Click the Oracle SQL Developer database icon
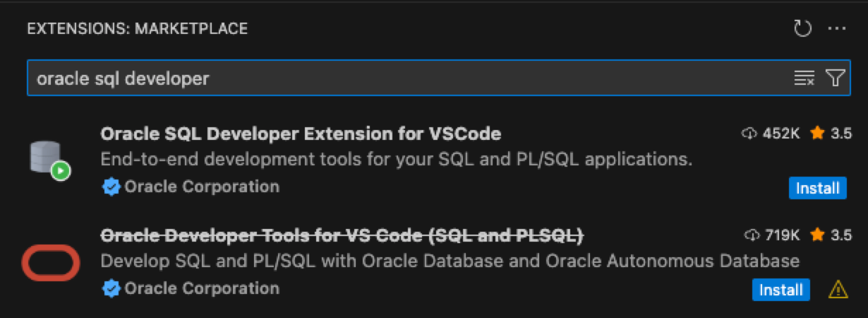 pyautogui.click(x=49, y=160)
